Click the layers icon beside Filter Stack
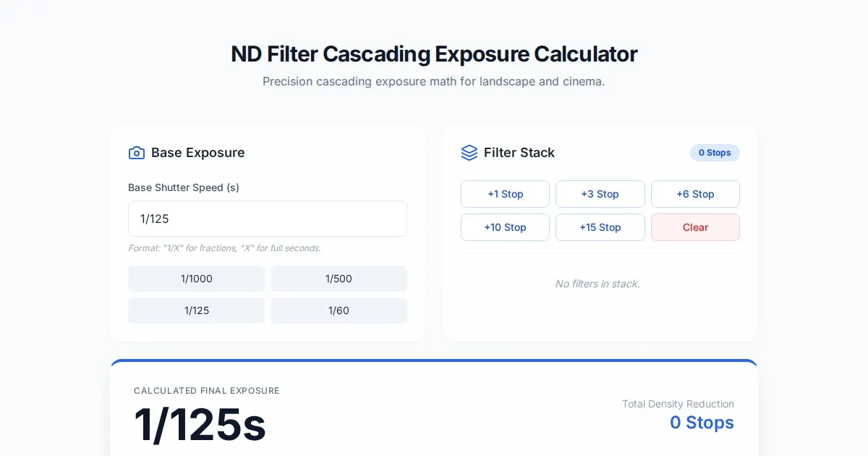 pyautogui.click(x=469, y=153)
